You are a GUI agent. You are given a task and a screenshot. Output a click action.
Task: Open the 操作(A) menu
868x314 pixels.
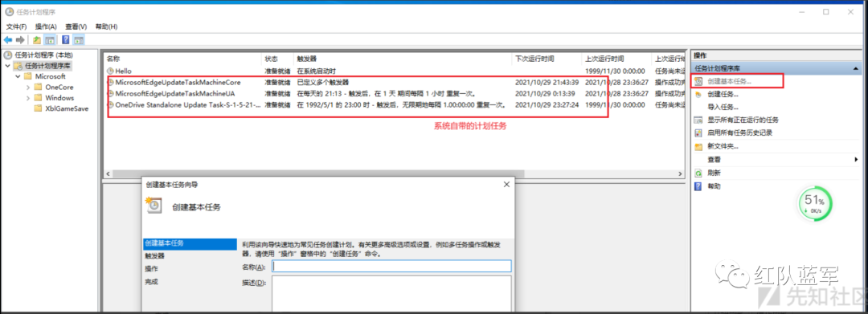46,27
